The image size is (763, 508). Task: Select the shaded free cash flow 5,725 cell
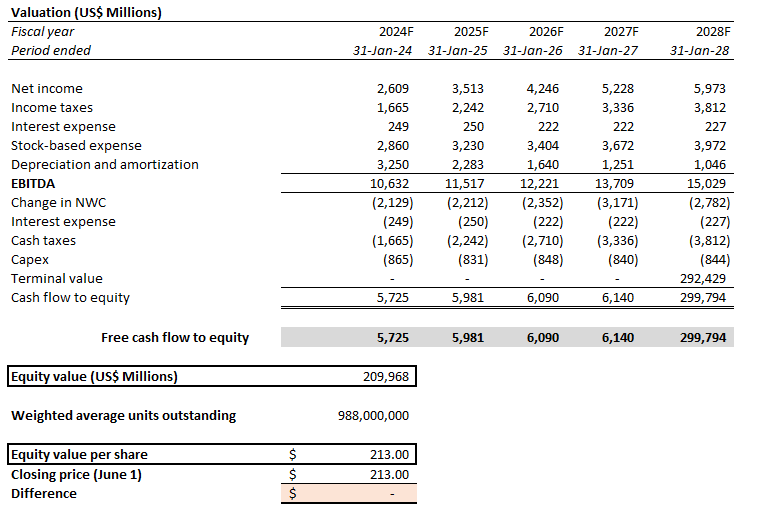393,337
